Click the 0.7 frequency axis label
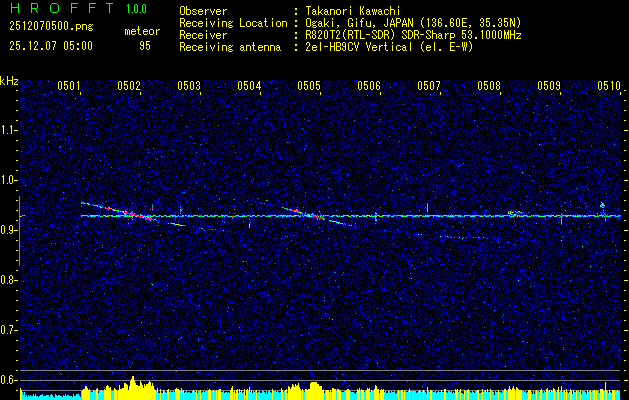Image resolution: width=629 pixels, height=400 pixels. pos(9,329)
